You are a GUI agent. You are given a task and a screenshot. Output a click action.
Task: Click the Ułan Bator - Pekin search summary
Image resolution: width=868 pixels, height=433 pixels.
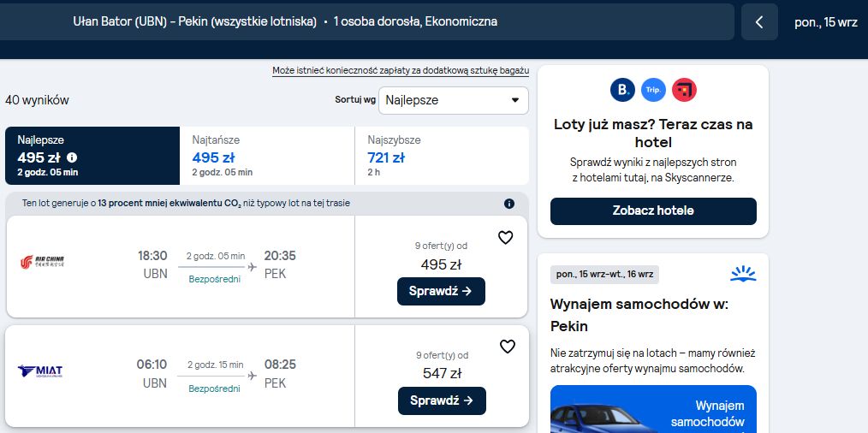coord(285,21)
